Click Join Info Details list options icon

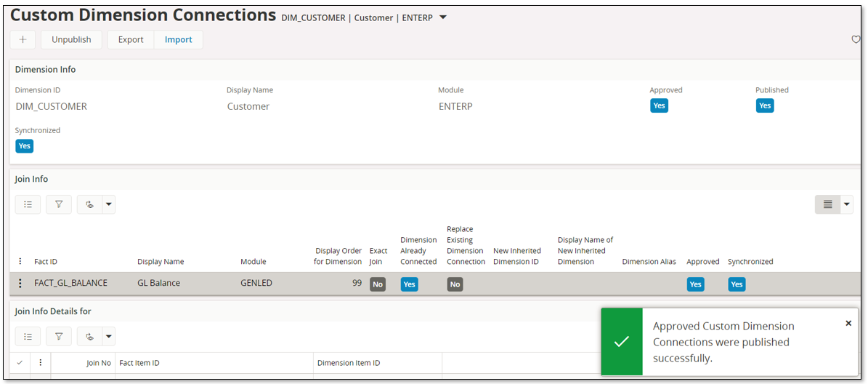click(x=28, y=337)
